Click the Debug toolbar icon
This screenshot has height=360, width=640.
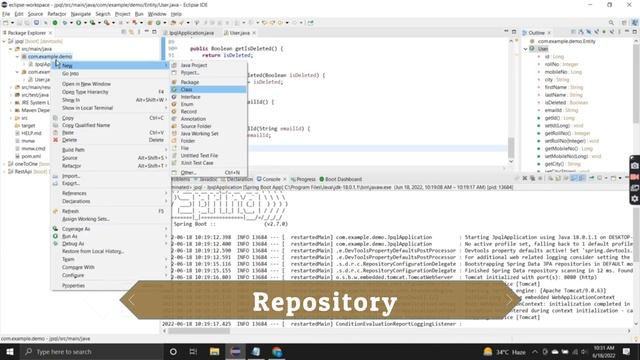coord(65,22)
